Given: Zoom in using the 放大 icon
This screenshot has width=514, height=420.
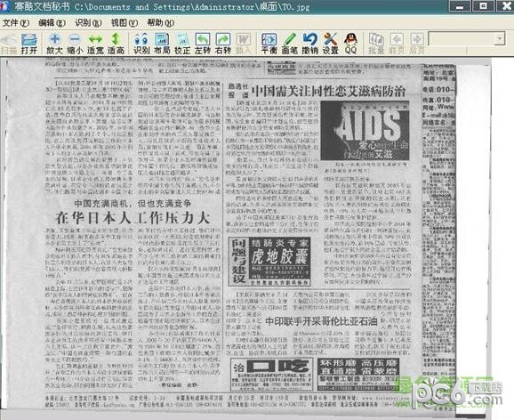Looking at the screenshot, I should 54,44.
